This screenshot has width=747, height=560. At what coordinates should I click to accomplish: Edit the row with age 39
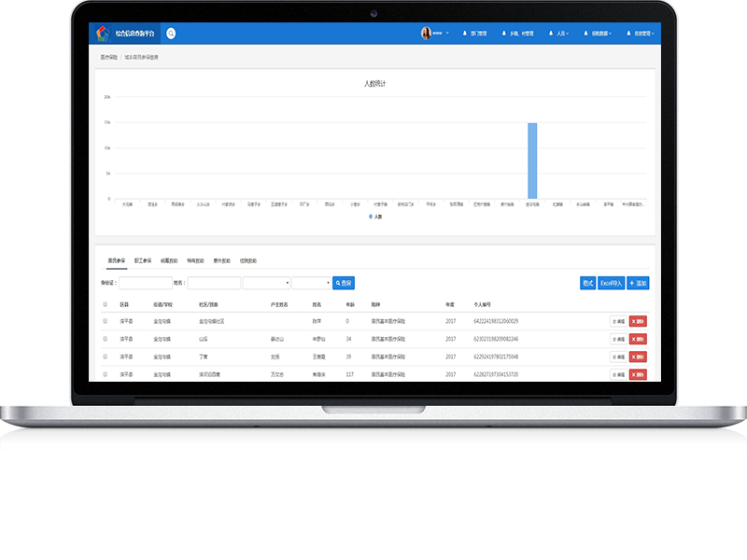click(x=618, y=357)
